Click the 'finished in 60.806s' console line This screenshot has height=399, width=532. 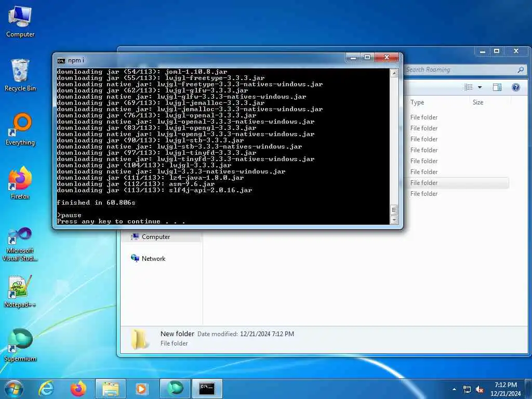[x=96, y=203]
